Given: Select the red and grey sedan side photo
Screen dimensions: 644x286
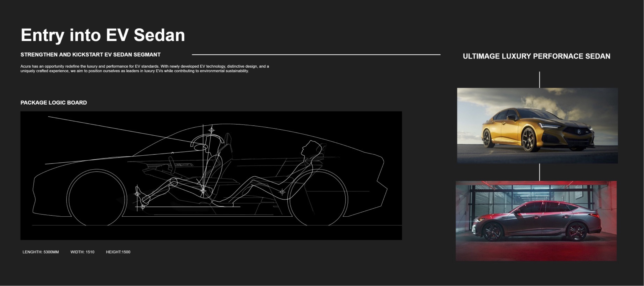Looking at the screenshot, I should coord(536,221).
